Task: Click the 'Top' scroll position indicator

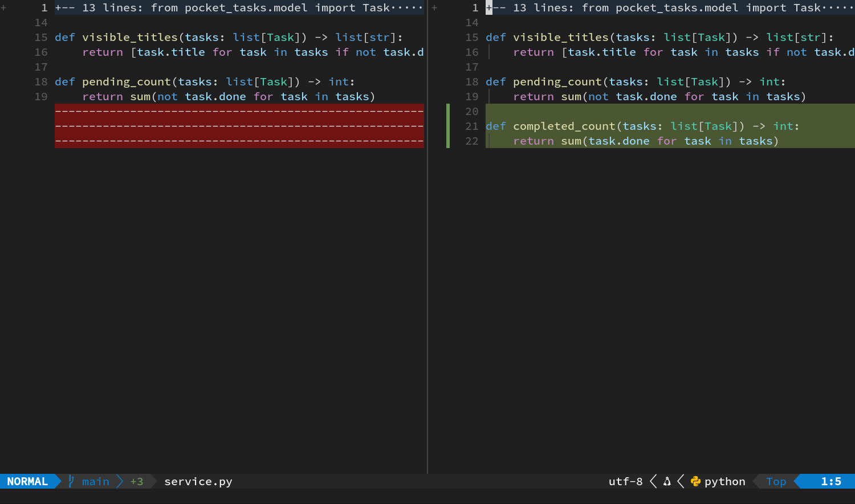Action: click(776, 481)
